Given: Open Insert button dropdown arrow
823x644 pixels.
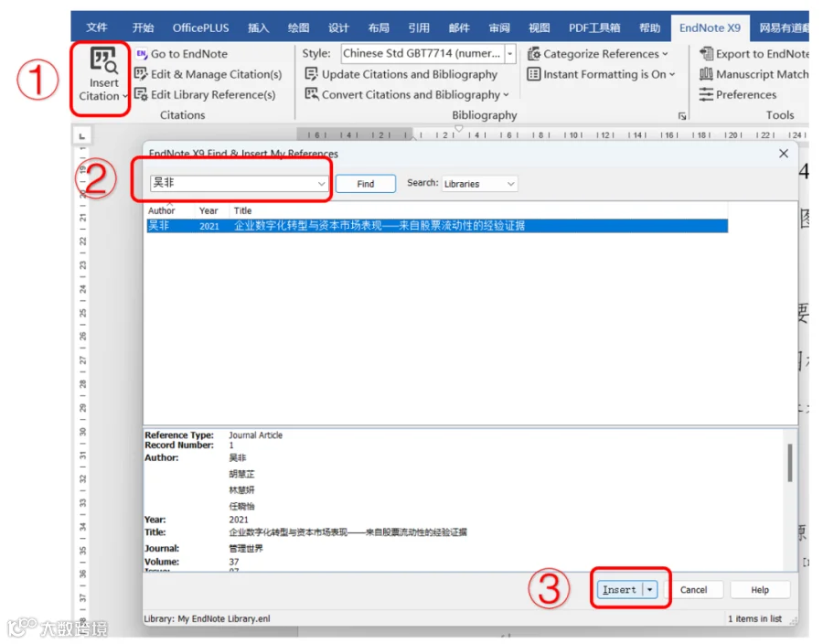Looking at the screenshot, I should 650,590.
